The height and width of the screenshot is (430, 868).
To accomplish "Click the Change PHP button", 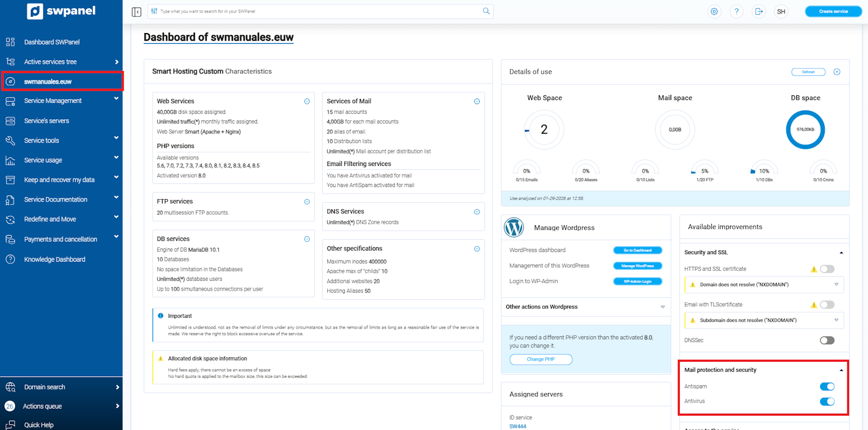I will click(540, 360).
